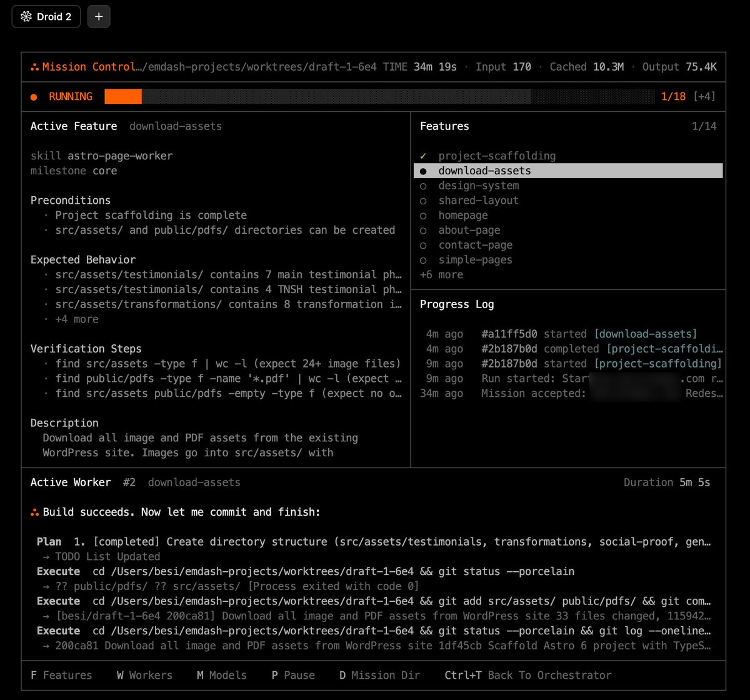Screen dimensions: 750x700
Task: Click log entry completed project-scaffolding
Action: point(574,349)
